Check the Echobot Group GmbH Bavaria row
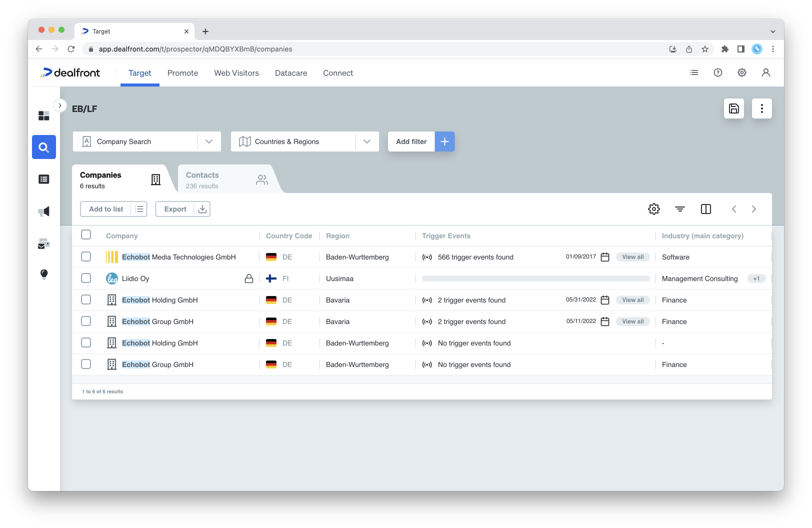The height and width of the screenshot is (528, 812). pos(86,321)
